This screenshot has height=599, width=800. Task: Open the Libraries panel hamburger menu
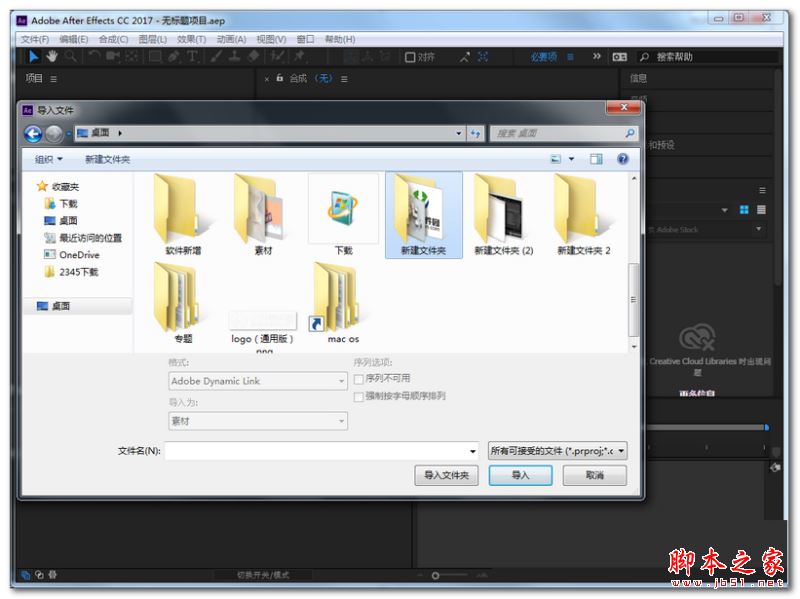[762, 190]
